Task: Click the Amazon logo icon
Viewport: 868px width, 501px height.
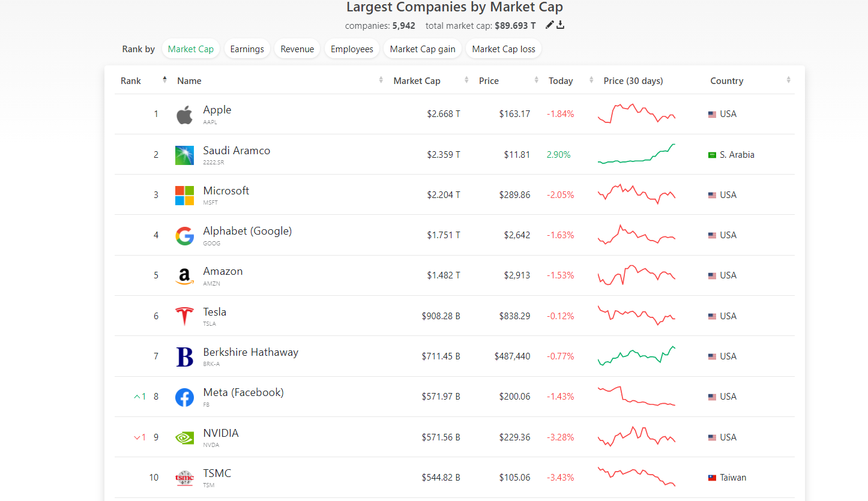Action: click(184, 276)
